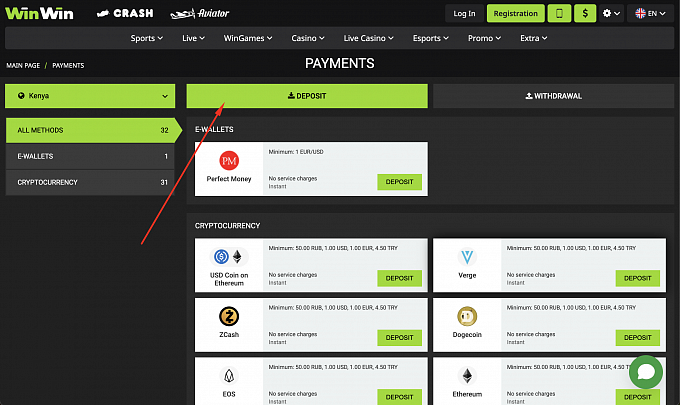Deposit with USD Coin on Ethereum
The width and height of the screenshot is (680, 405).
(399, 278)
